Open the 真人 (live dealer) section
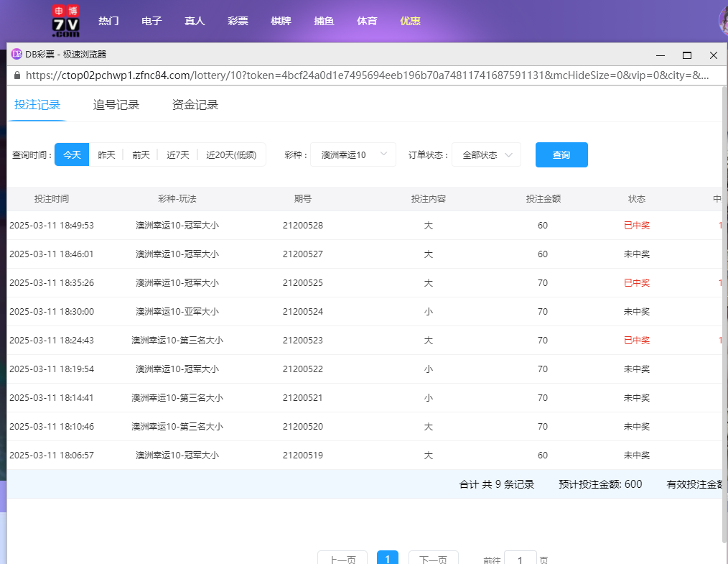The image size is (728, 564). (x=195, y=20)
